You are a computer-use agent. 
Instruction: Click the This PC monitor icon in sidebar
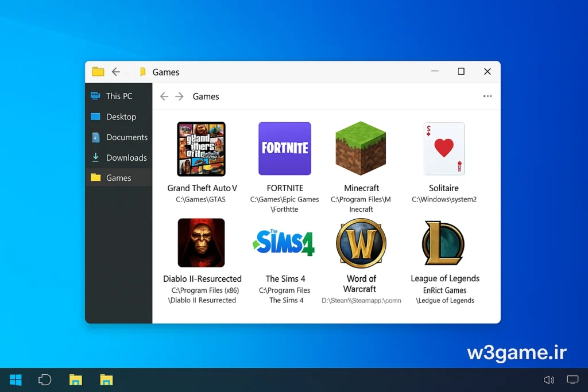pyautogui.click(x=96, y=96)
